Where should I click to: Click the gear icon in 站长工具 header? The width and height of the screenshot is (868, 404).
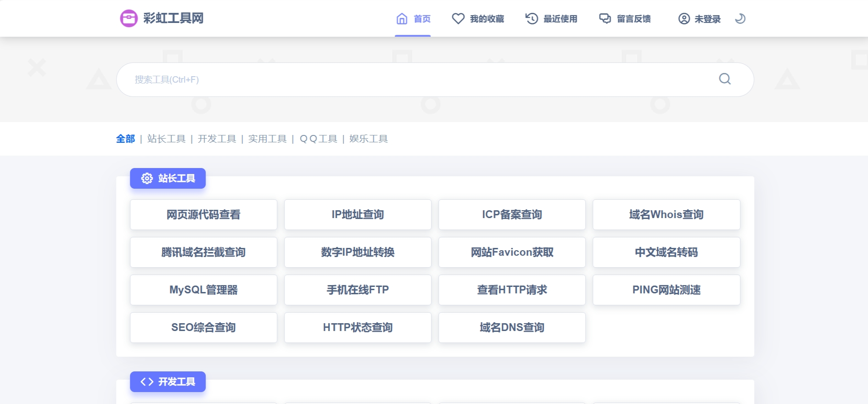coord(147,178)
